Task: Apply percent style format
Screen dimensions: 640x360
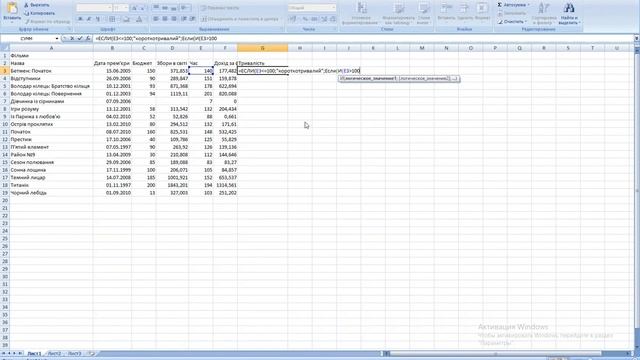Action: (305, 19)
